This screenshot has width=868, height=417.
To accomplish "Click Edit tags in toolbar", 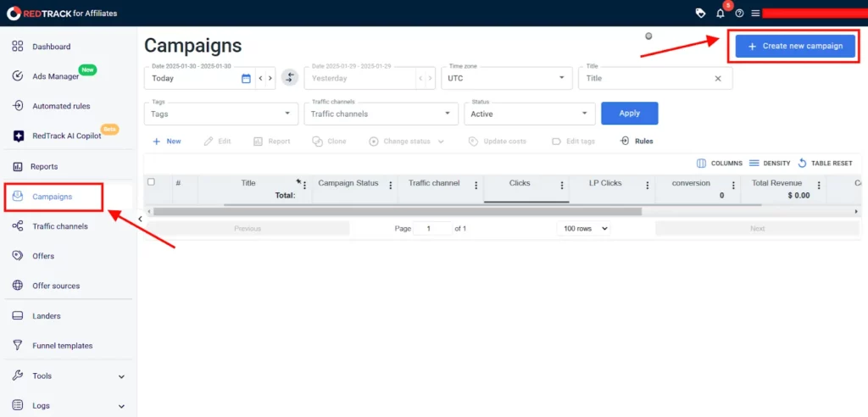I will [x=574, y=142].
